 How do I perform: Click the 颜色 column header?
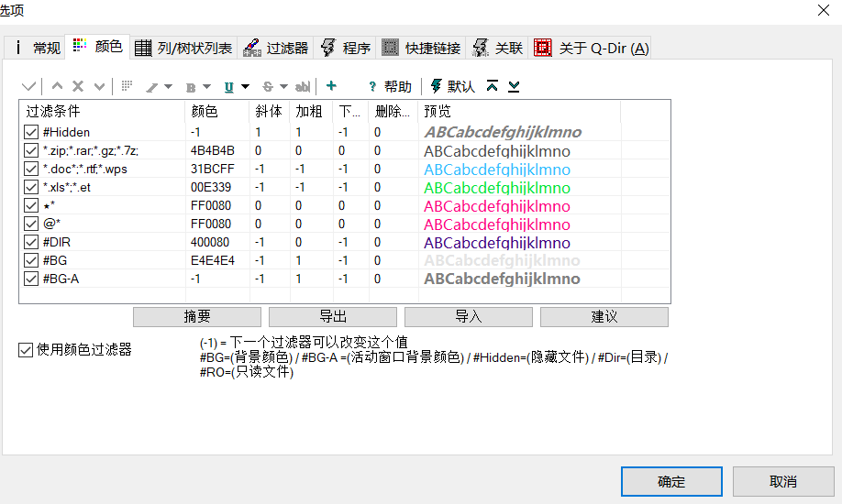coord(217,111)
